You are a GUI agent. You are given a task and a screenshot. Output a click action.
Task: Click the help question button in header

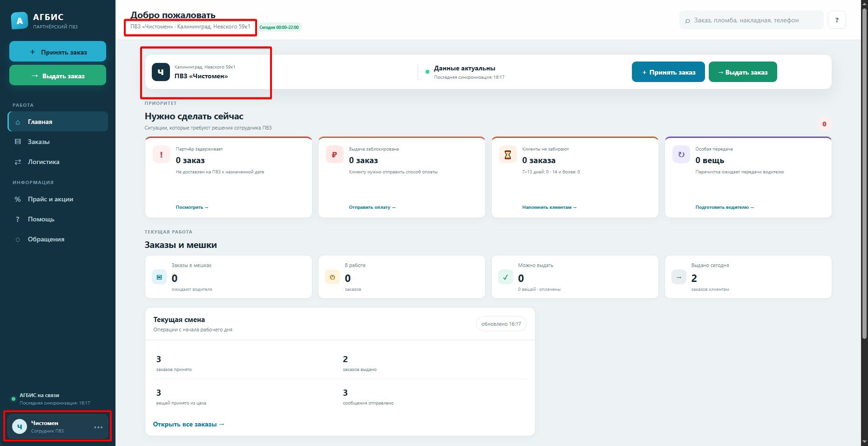[837, 20]
